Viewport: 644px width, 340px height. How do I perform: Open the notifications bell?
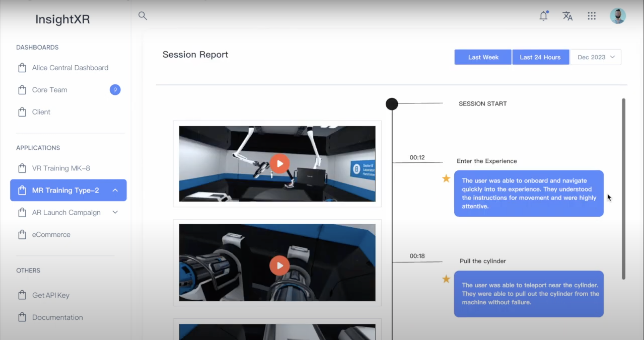(544, 16)
